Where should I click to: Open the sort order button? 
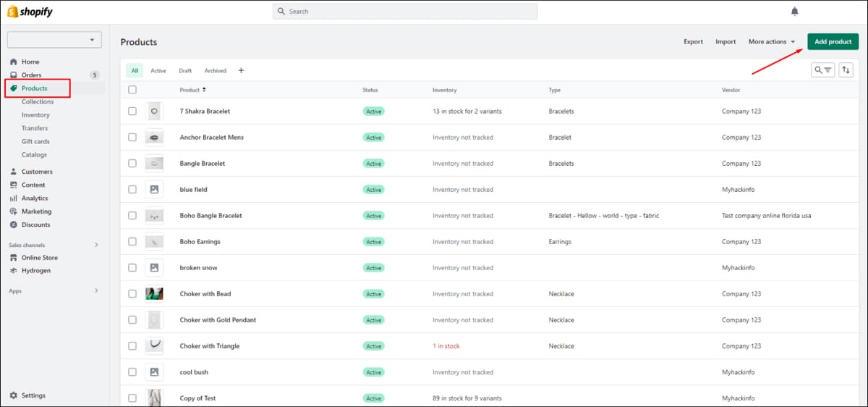846,70
